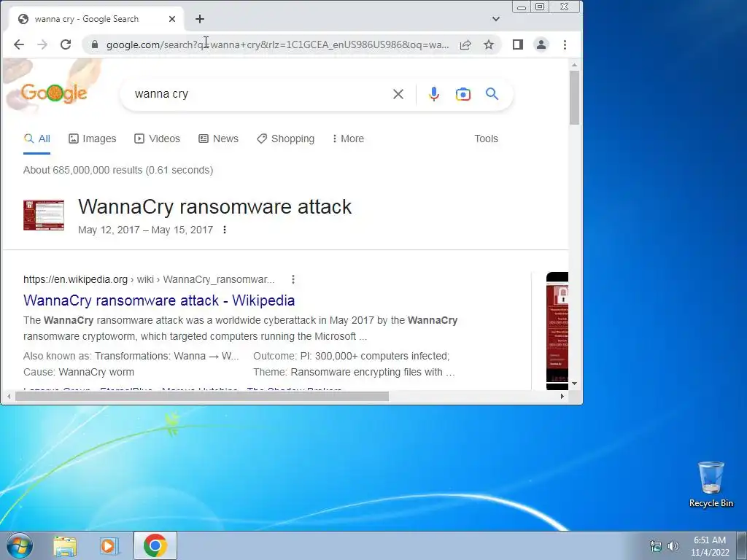Viewport: 747px width, 560px height.
Task: Open Chrome side panel icon
Action: click(x=518, y=44)
